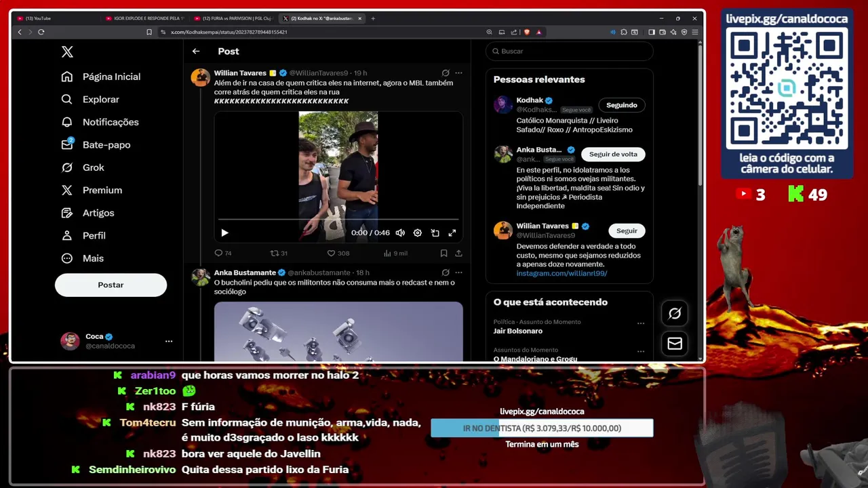Open the X logo home link
The image size is (868, 488).
(x=67, y=52)
